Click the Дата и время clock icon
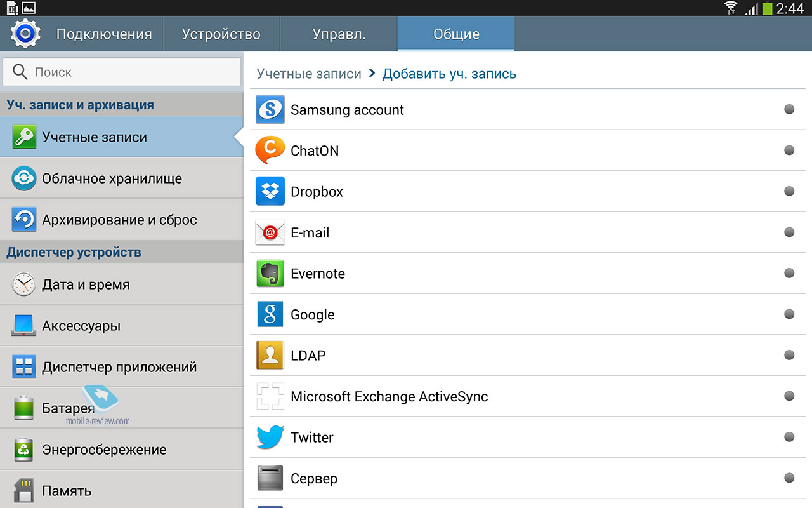 tap(24, 284)
